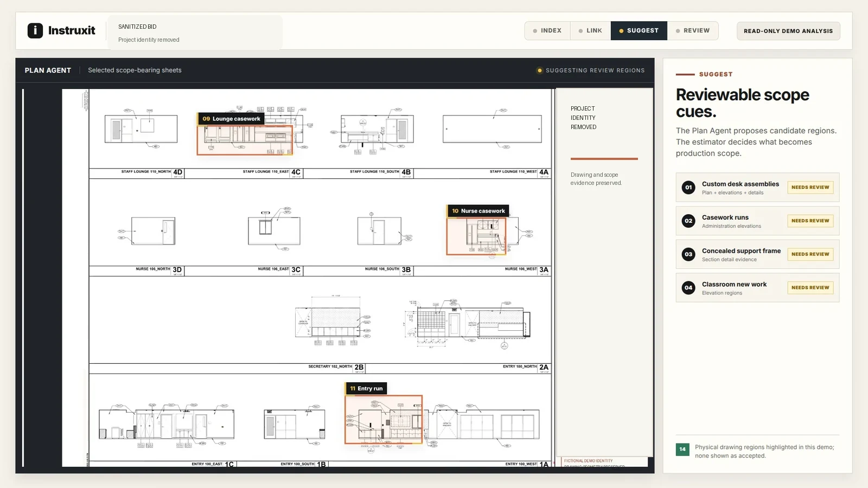Click the 04 number badge
Image resolution: width=868 pixels, height=488 pixels.
coord(688,288)
